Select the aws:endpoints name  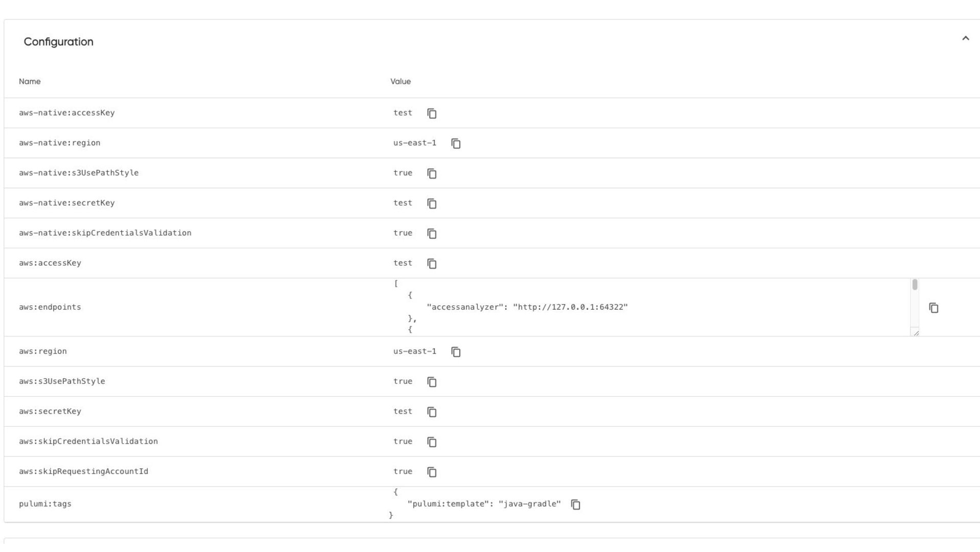(x=50, y=307)
